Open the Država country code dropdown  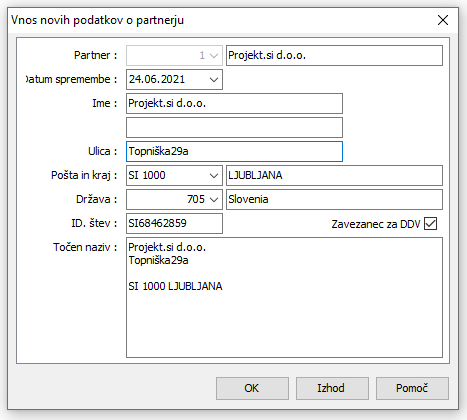pos(214,199)
